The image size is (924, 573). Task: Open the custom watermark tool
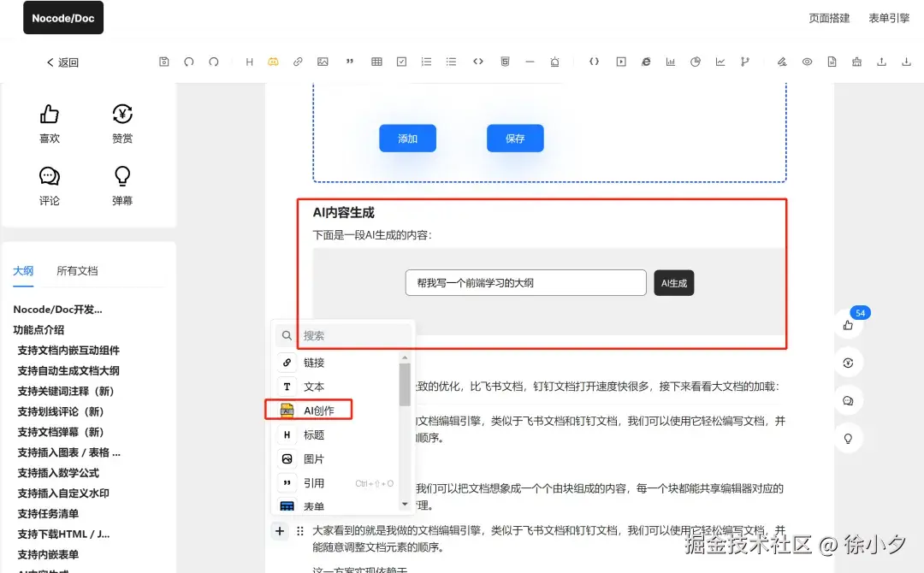click(856, 62)
